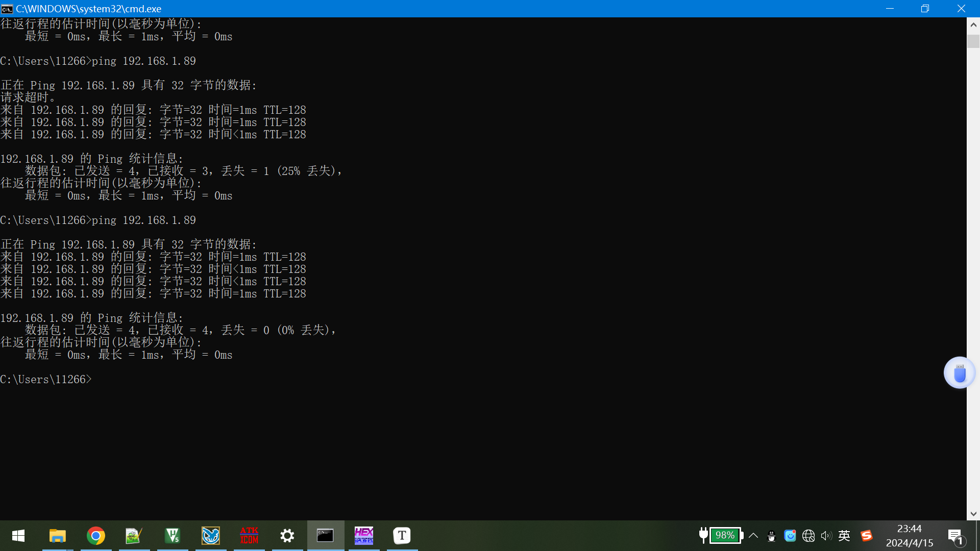Restore down the command prompt window
The image size is (980, 551).
[x=925, y=9]
